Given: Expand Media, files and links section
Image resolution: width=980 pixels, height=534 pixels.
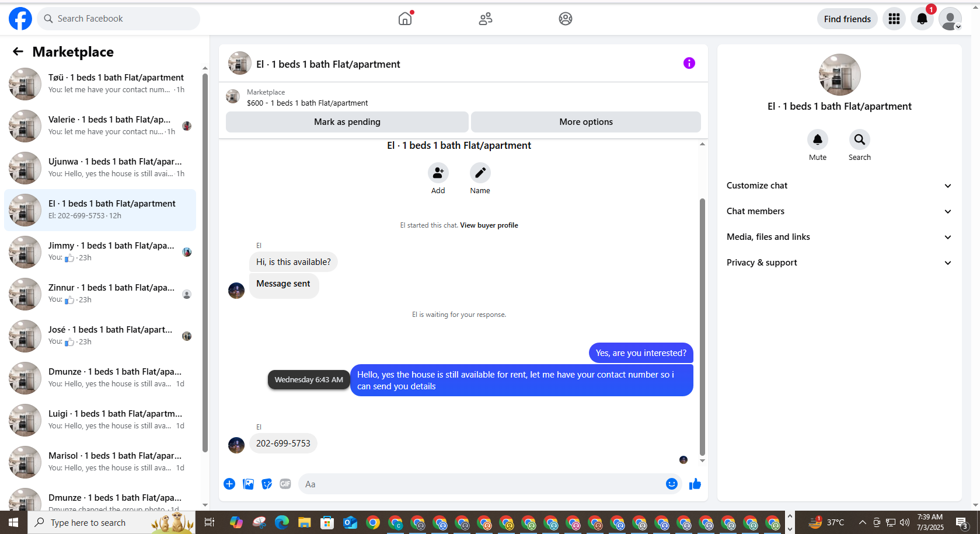Looking at the screenshot, I should pos(839,237).
